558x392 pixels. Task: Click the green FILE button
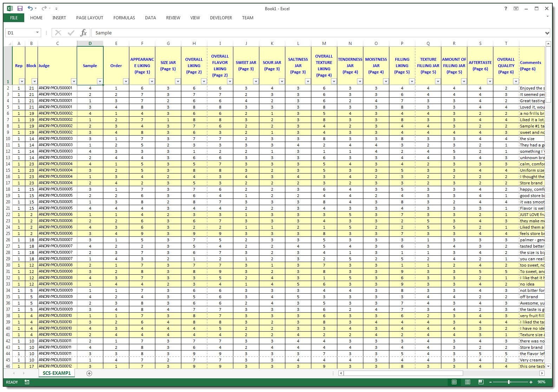14,18
